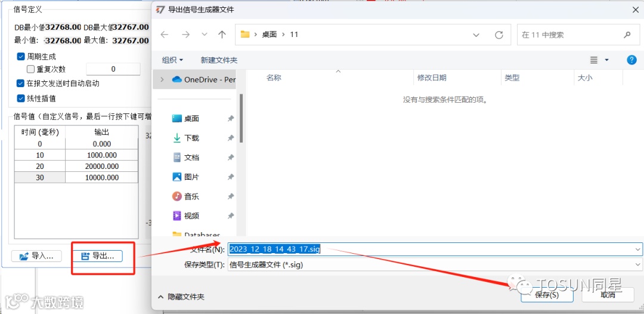Viewport: 644px width, 314px height.
Task: Go back in the export dialog
Action: (165, 35)
